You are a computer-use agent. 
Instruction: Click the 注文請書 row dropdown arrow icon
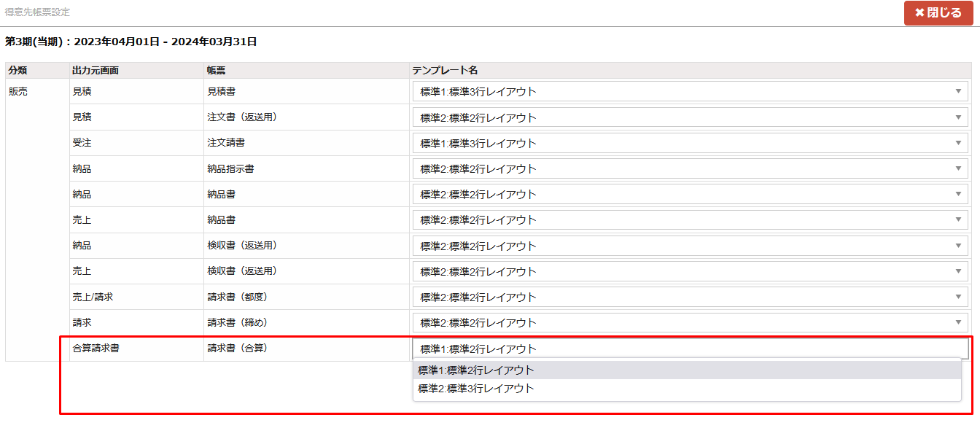click(x=958, y=143)
